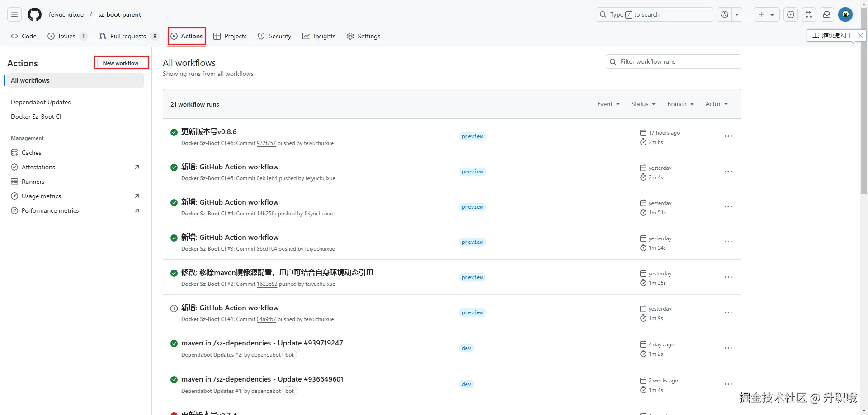Open options menu for run #5

(728, 172)
